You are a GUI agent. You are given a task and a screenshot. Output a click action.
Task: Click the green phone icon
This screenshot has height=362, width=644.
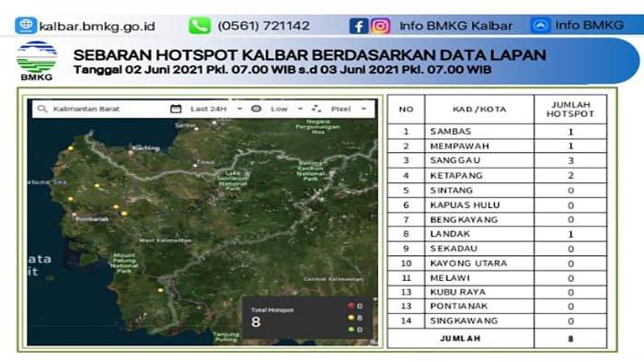click(200, 26)
